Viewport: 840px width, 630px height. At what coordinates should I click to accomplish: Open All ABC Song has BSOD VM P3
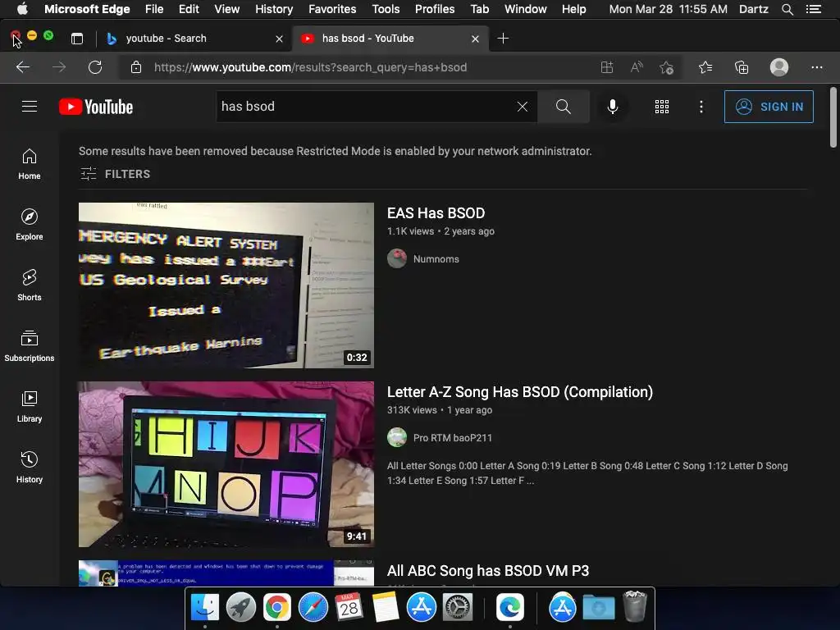coord(488,571)
